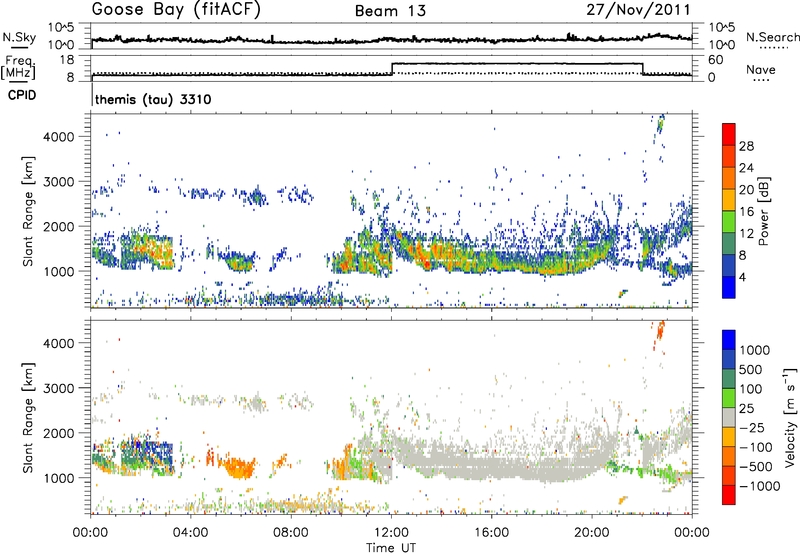Click the '-500' value on velocity colorbar
Screen dimensions: 800x554
click(756, 466)
